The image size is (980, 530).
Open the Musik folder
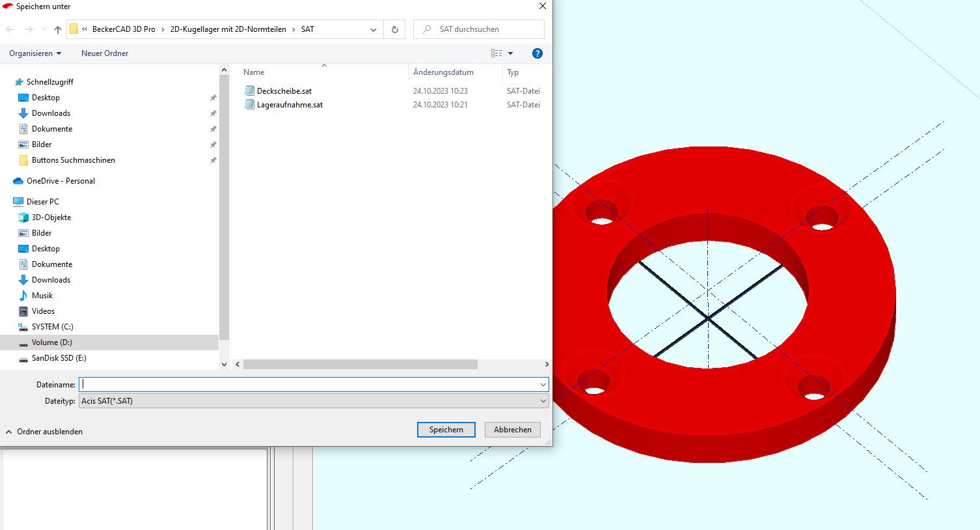42,296
